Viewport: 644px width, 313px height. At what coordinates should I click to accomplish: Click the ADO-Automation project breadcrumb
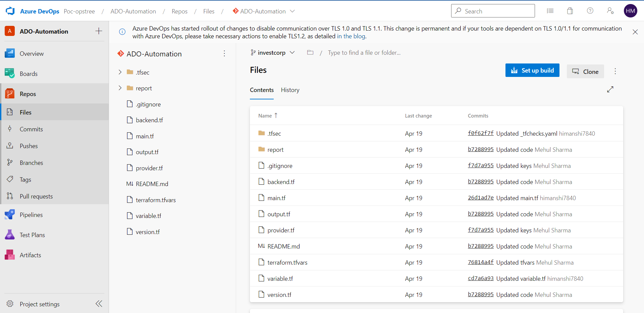133,11
